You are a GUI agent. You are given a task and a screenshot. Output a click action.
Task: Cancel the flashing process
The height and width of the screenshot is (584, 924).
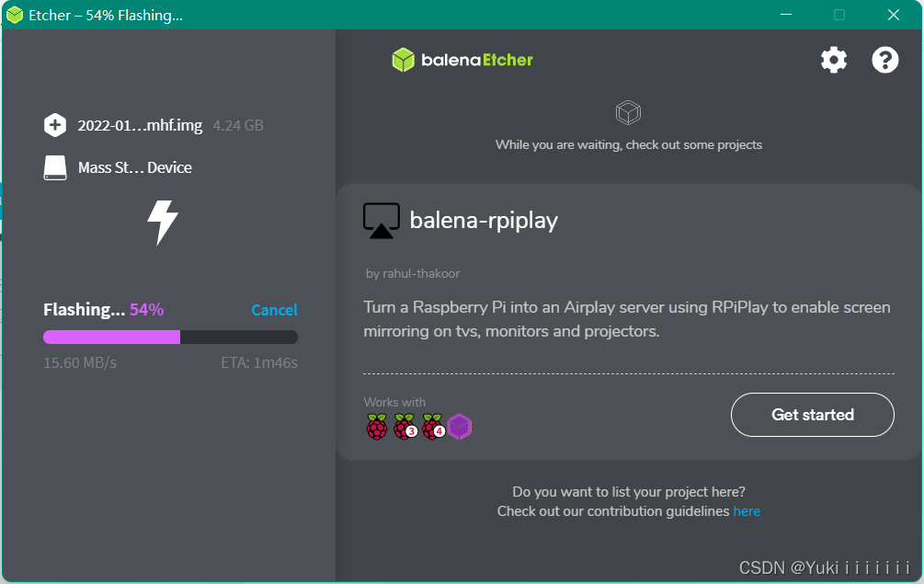click(x=274, y=310)
